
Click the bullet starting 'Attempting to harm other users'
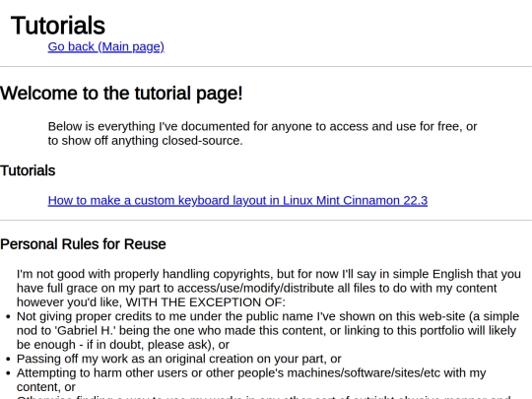tap(251, 379)
